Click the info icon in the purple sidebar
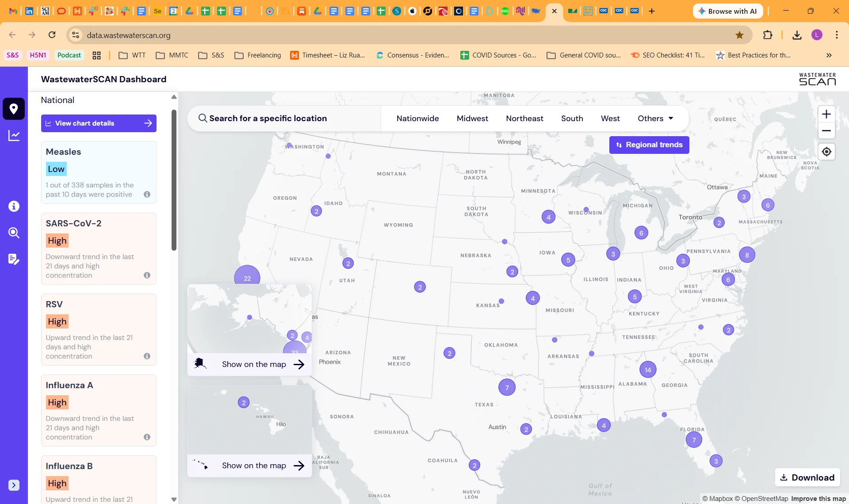This screenshot has height=504, width=849. coord(14,206)
